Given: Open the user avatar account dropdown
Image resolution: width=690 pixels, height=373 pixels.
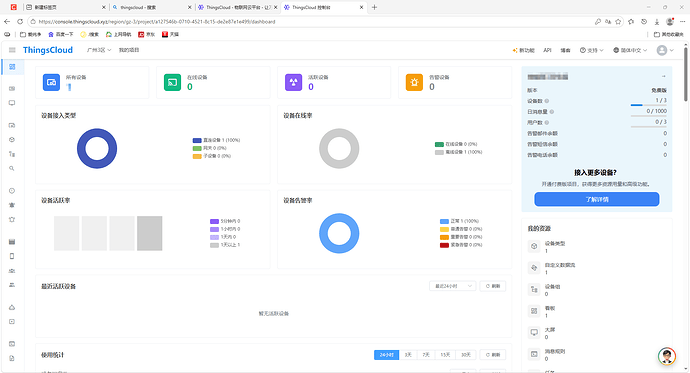Looking at the screenshot, I should click(x=665, y=50).
